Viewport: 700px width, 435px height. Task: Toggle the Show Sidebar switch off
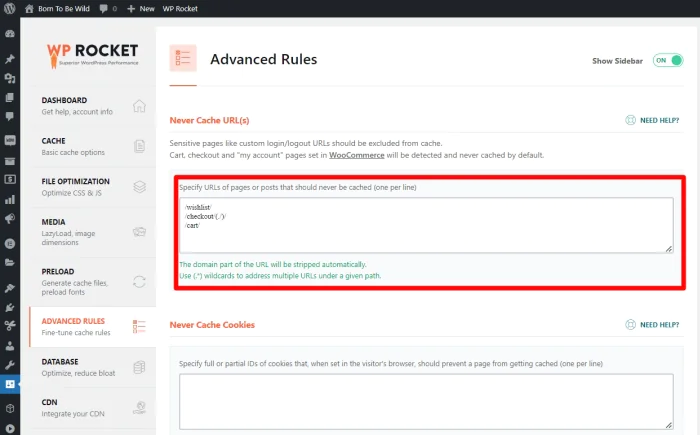coord(667,60)
